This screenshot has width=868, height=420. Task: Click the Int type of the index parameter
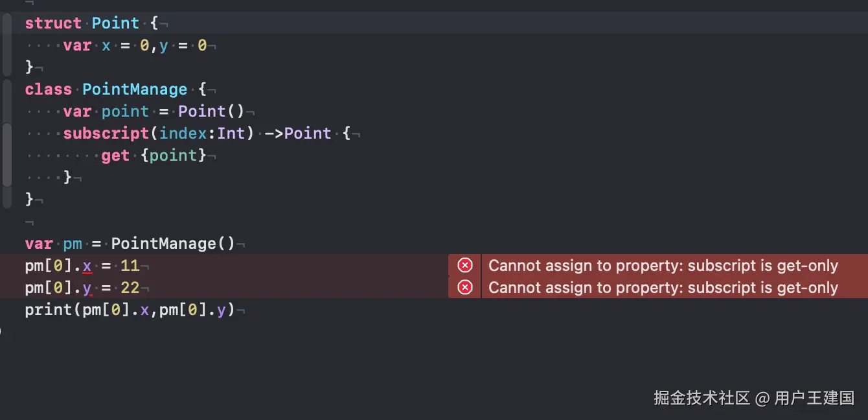pyautogui.click(x=231, y=134)
